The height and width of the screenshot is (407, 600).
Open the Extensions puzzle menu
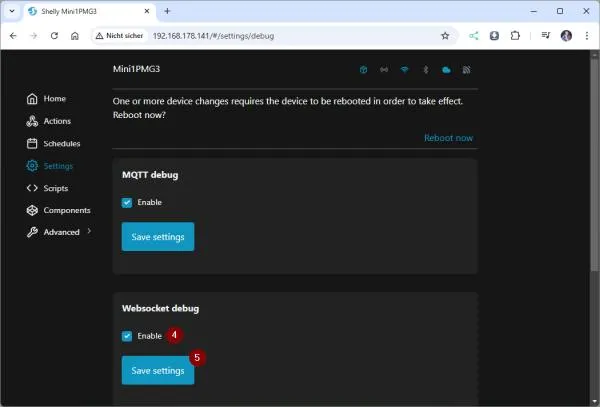[515, 36]
